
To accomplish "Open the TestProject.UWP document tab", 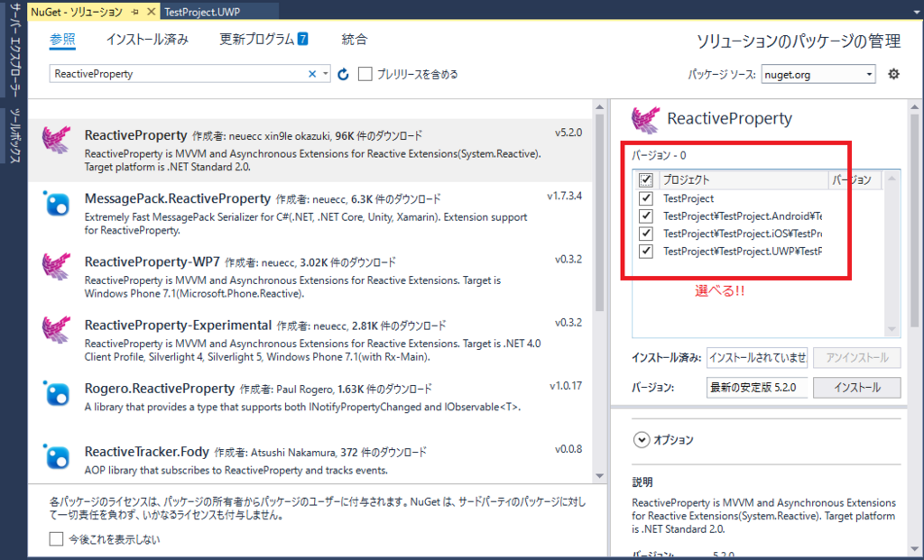I will click(202, 12).
